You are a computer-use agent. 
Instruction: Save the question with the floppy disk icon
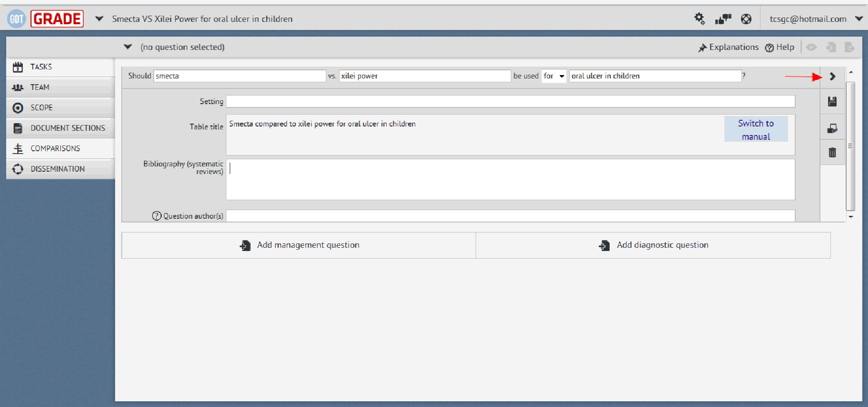[832, 102]
